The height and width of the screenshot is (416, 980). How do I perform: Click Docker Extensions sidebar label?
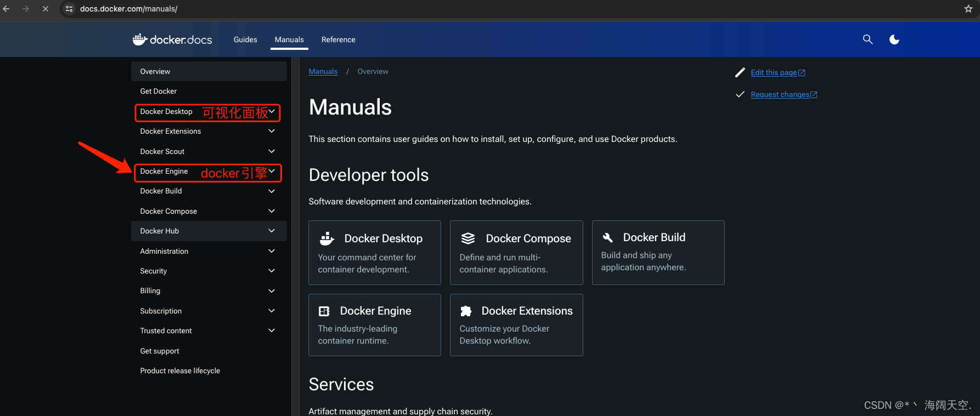(171, 131)
